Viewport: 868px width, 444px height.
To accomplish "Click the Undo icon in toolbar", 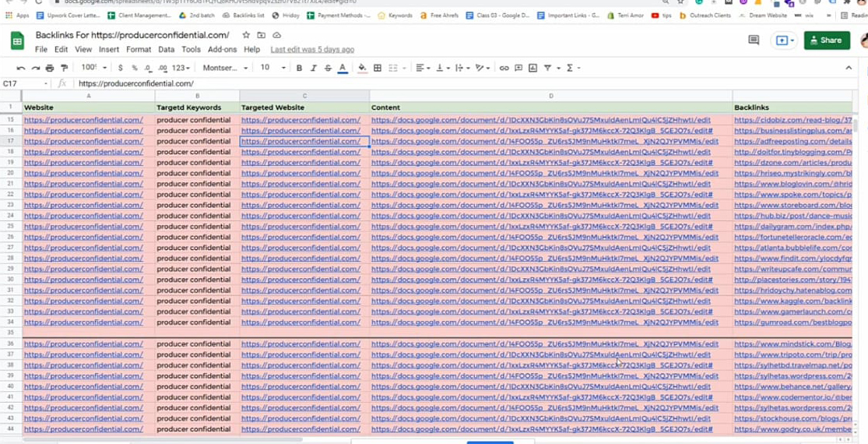I will pos(21,68).
